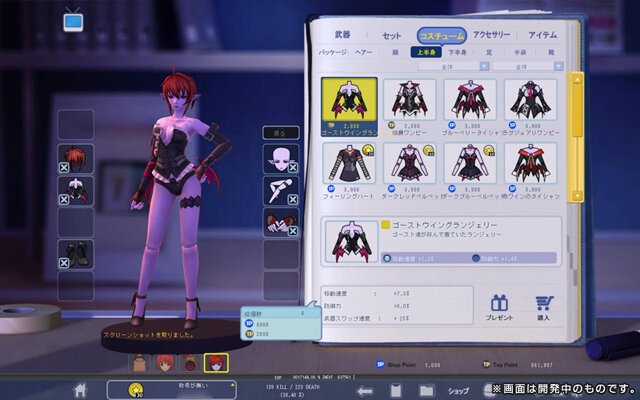Click the TP icon in the total cost bubble

coord(249,334)
